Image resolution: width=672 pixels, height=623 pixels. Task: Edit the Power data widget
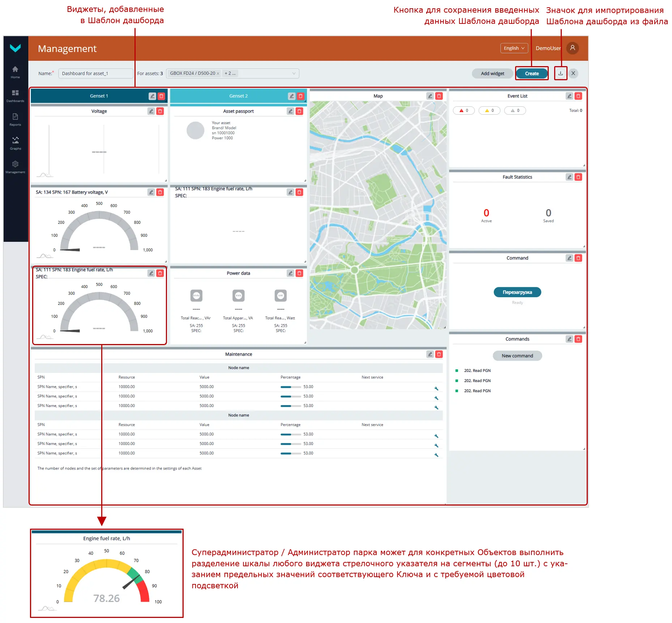coord(290,273)
